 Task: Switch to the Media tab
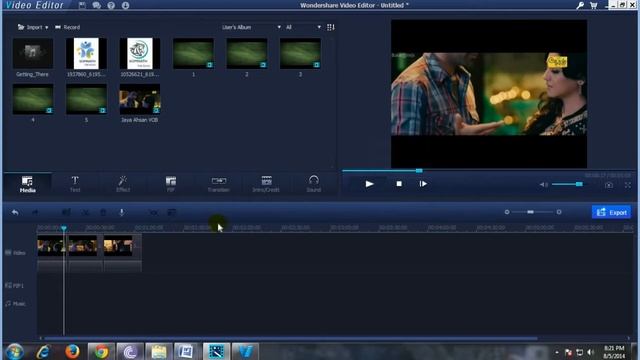tap(27, 184)
